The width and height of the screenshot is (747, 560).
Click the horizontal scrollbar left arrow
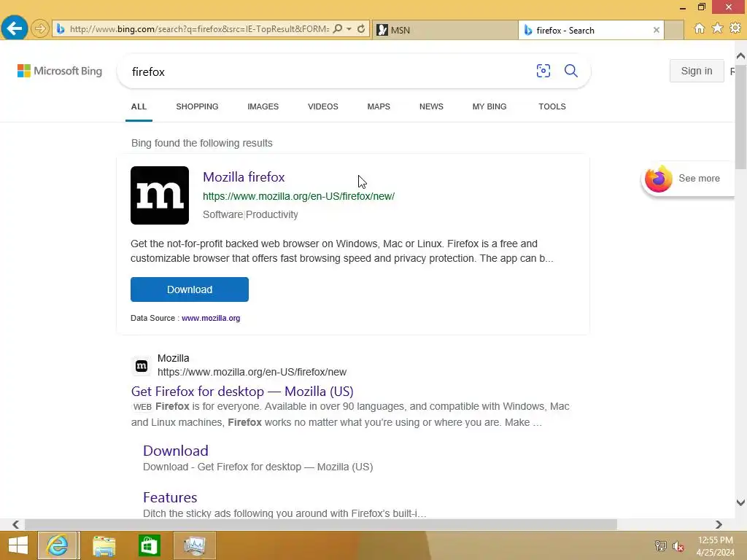click(16, 524)
